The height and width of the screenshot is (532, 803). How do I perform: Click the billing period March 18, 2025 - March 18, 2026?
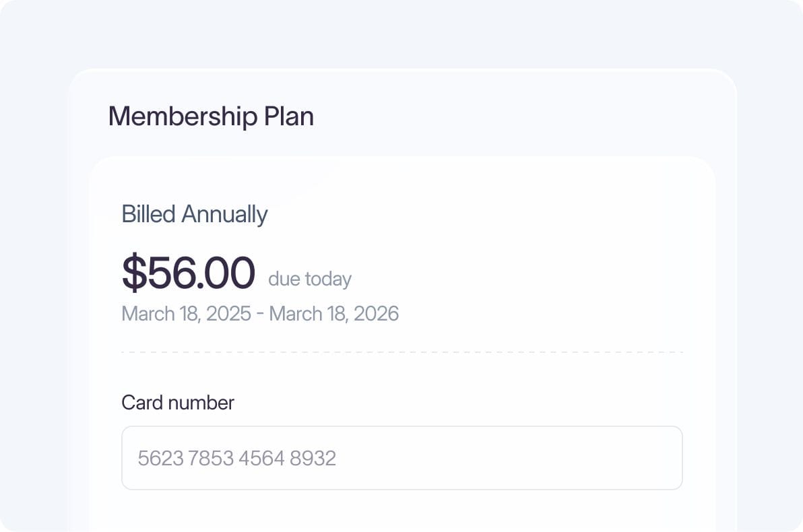coord(259,313)
